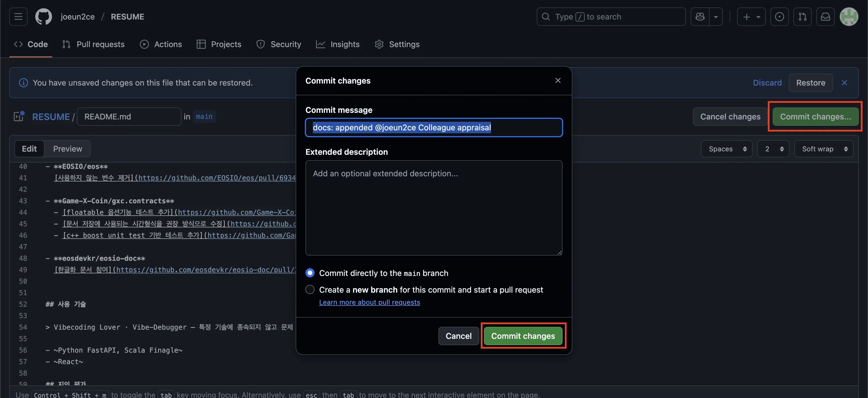This screenshot has height=398, width=868.
Task: Select Commit directly to main branch
Action: click(310, 273)
